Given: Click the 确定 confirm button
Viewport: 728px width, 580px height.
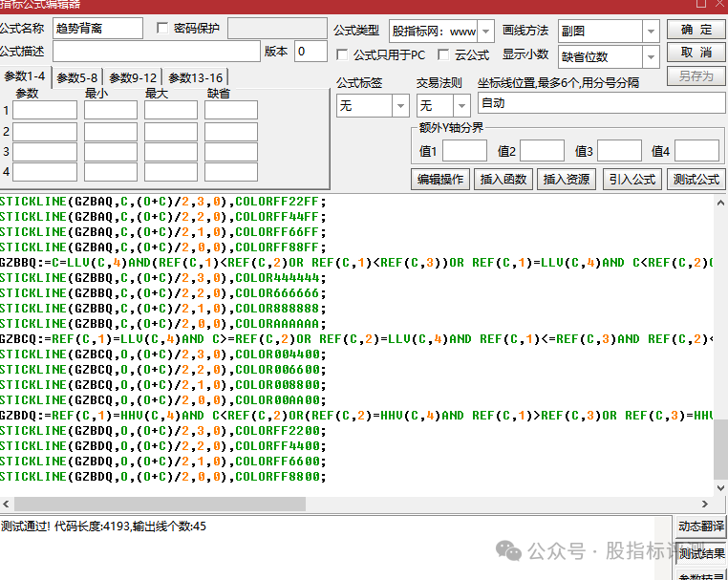Looking at the screenshot, I should coord(696,30).
